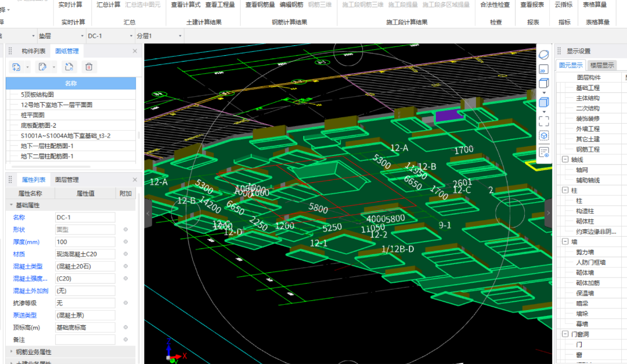Click the empty 备注 value field
The width and height of the screenshot is (627, 364).
pyautogui.click(x=85, y=340)
